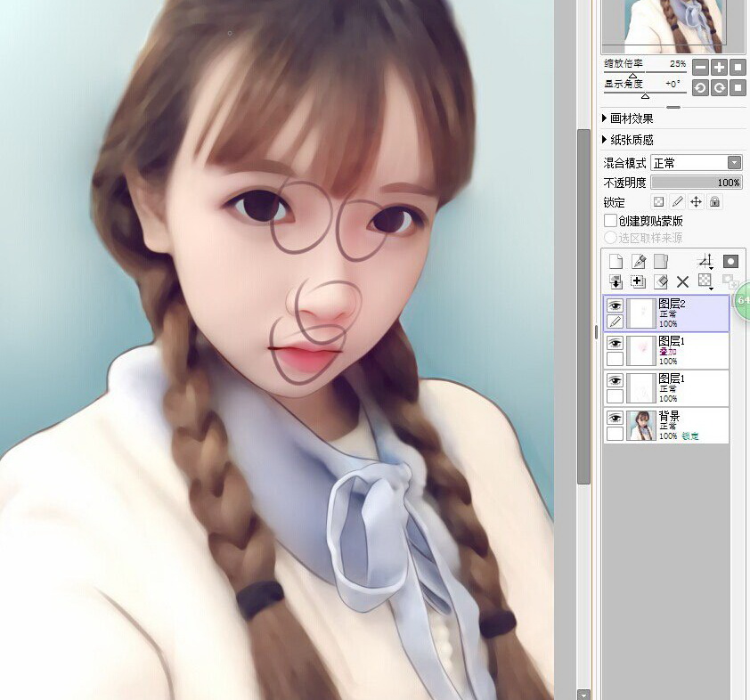The height and width of the screenshot is (700, 750).
Task: Create a new linework pen layer
Action: [x=639, y=262]
